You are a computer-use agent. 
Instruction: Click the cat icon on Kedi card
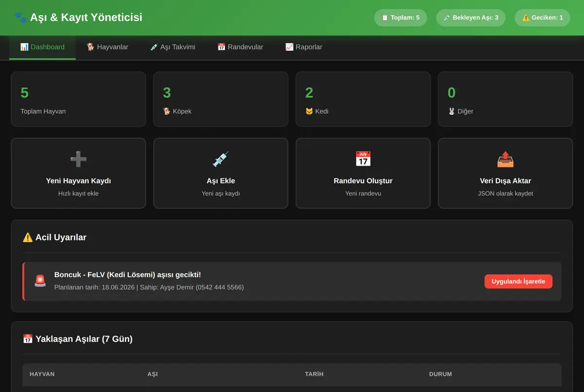click(309, 111)
